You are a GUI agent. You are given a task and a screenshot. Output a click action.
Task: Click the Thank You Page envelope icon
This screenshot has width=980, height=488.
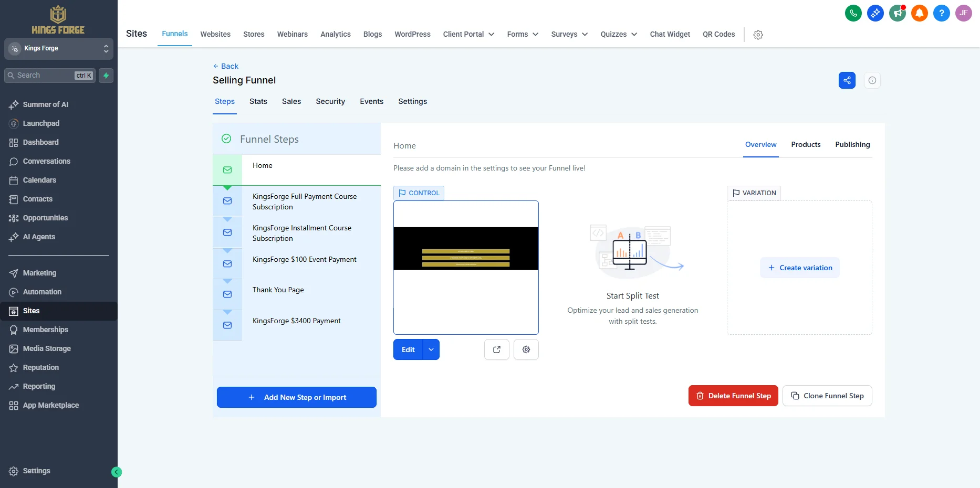click(227, 294)
